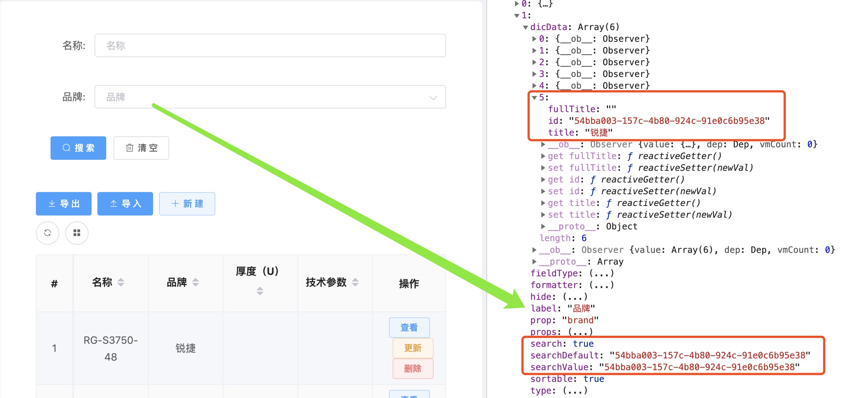Click the 清空 clear button
868x398 pixels.
(141, 148)
